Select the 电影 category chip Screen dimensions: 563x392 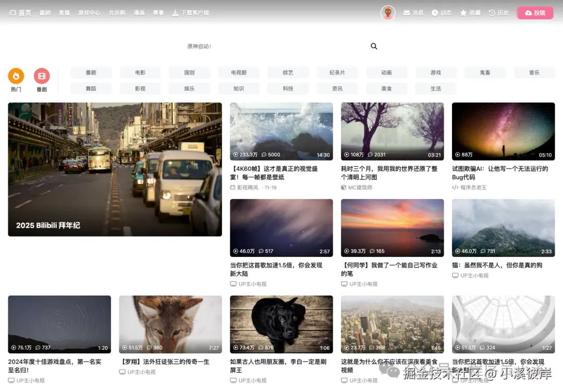(140, 72)
